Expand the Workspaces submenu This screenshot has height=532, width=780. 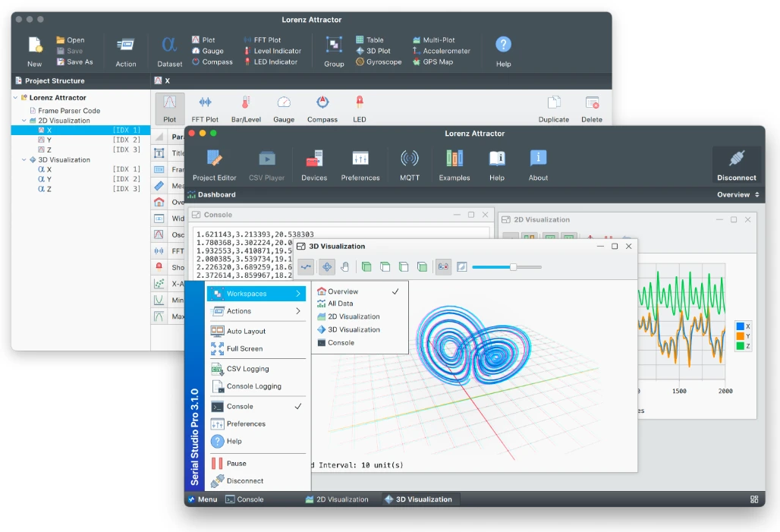[256, 294]
